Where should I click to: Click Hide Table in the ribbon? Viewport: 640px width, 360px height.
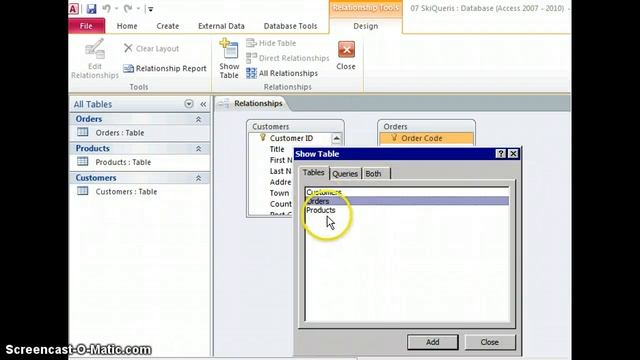pyautogui.click(x=271, y=43)
